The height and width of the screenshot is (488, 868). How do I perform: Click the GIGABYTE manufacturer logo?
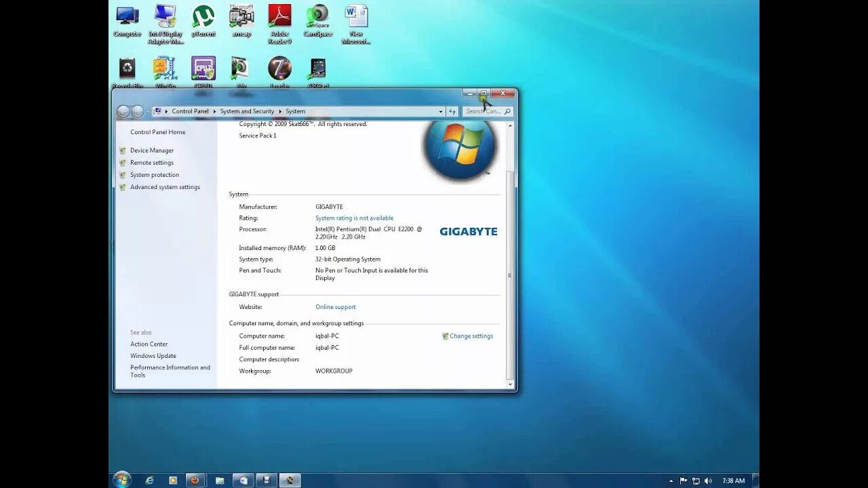(469, 232)
